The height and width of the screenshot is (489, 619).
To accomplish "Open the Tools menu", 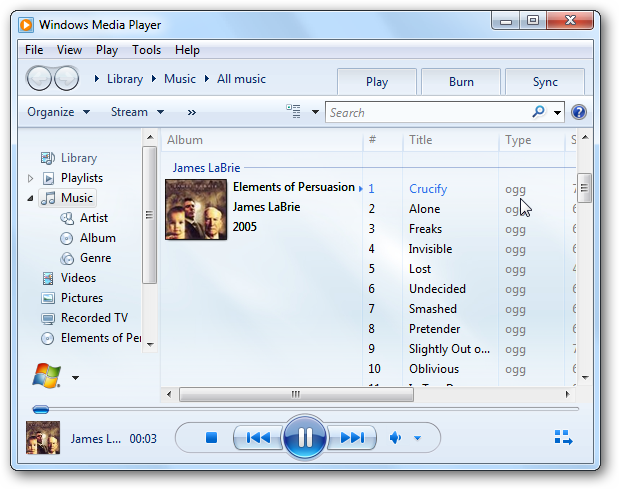I will (146, 50).
